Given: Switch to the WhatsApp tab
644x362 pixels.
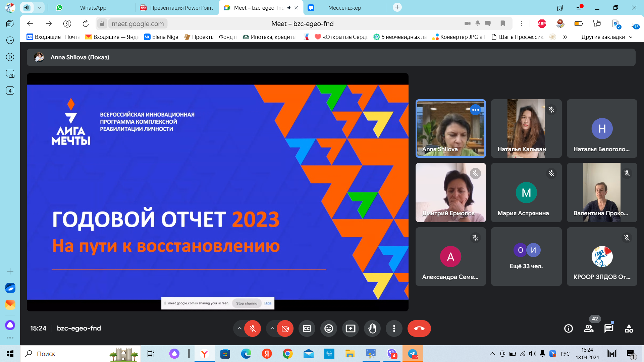Looking at the screenshot, I should 93,8.
